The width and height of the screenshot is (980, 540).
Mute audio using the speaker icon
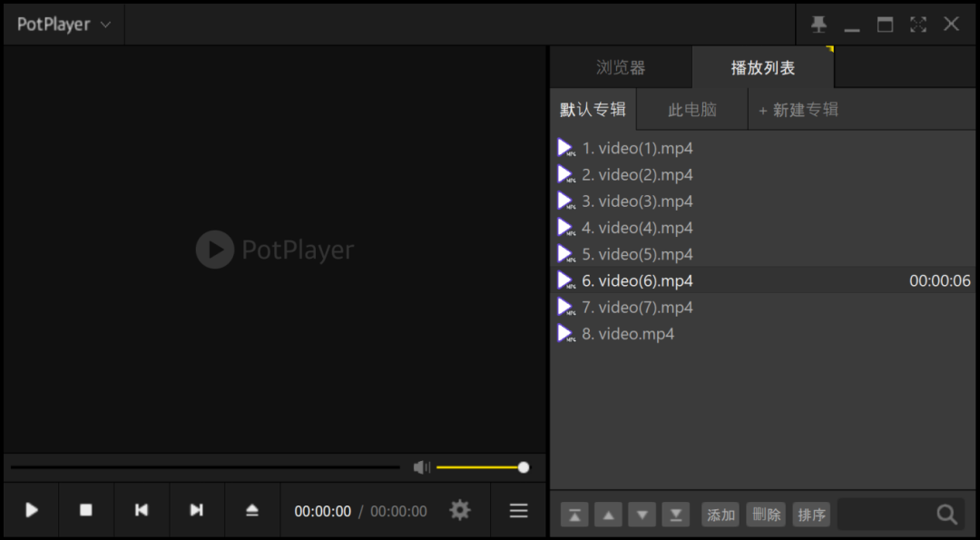(x=422, y=467)
